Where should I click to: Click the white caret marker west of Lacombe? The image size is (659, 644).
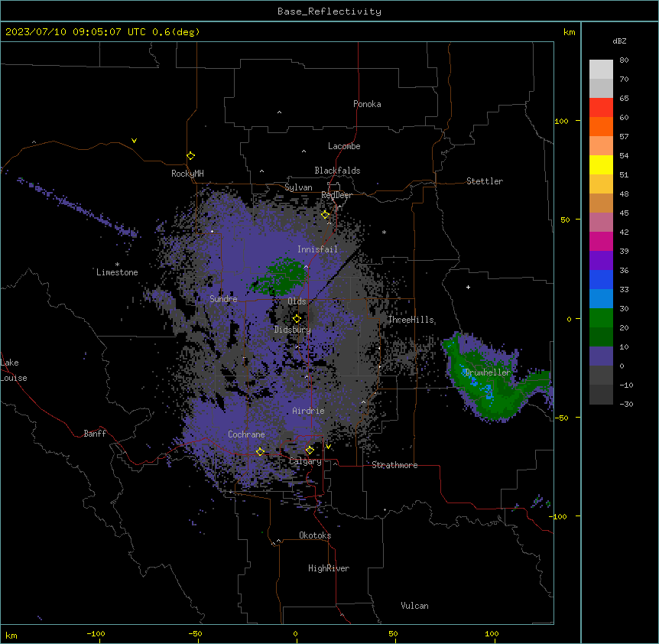[304, 151]
